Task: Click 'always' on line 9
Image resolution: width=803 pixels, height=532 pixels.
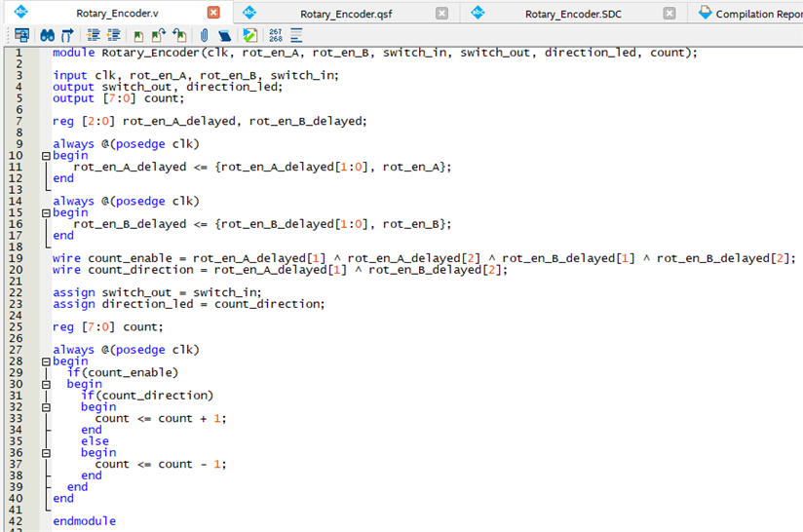Action: coord(74,144)
